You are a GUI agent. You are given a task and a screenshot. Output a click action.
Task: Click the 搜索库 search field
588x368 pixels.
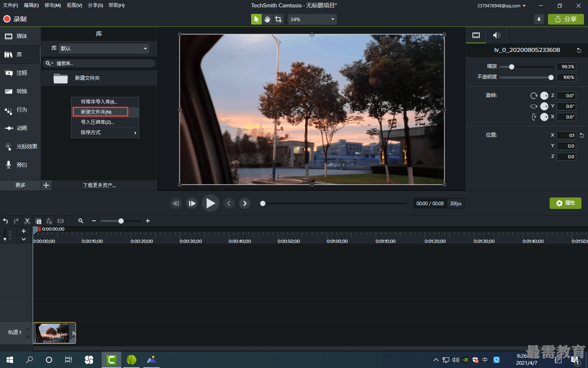point(99,63)
